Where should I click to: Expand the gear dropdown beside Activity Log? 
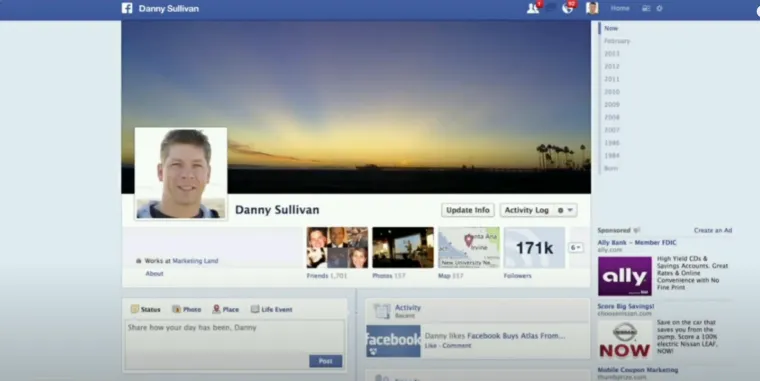click(x=565, y=210)
